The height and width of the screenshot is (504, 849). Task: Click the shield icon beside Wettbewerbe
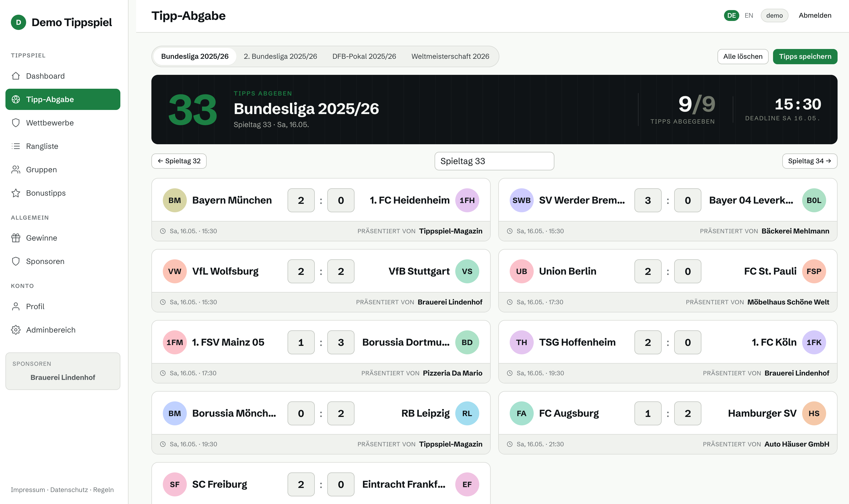click(x=16, y=123)
